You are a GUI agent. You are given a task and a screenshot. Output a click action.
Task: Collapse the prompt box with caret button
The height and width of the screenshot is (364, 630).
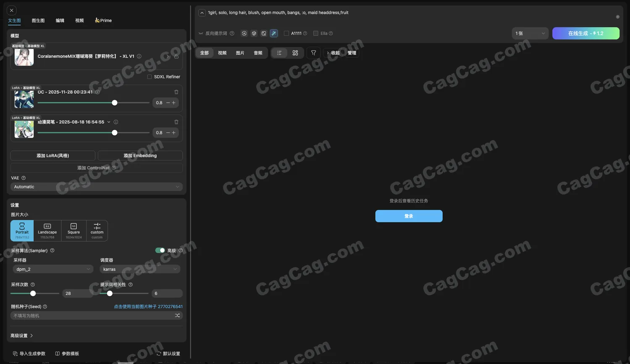pos(202,13)
